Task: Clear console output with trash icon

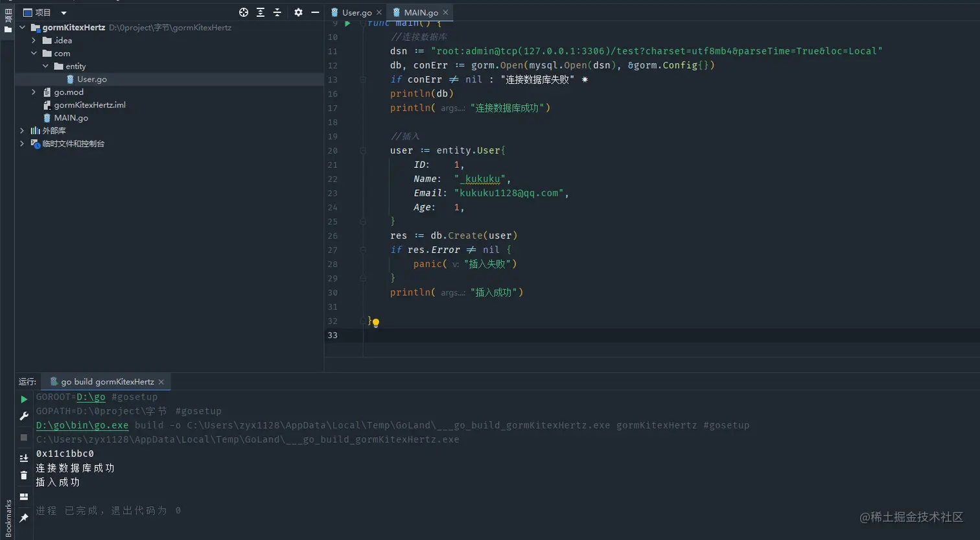Action: point(24,475)
